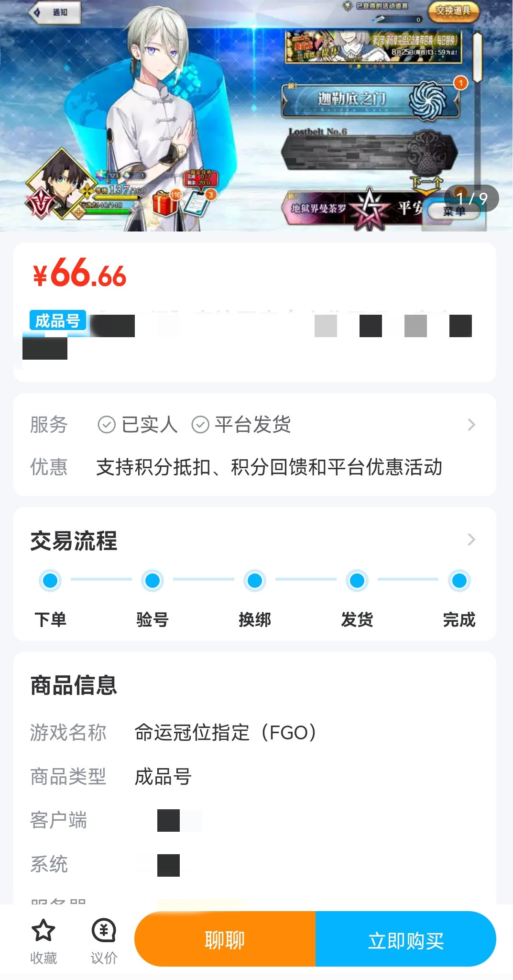Tap the 菜单 menu button
513x980 pixels.
coord(453,211)
